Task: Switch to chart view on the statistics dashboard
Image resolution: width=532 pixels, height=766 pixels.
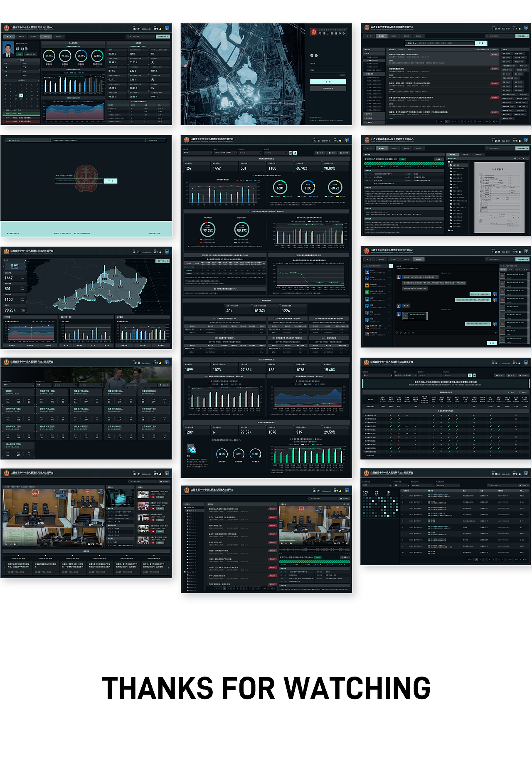Action: click(295, 153)
